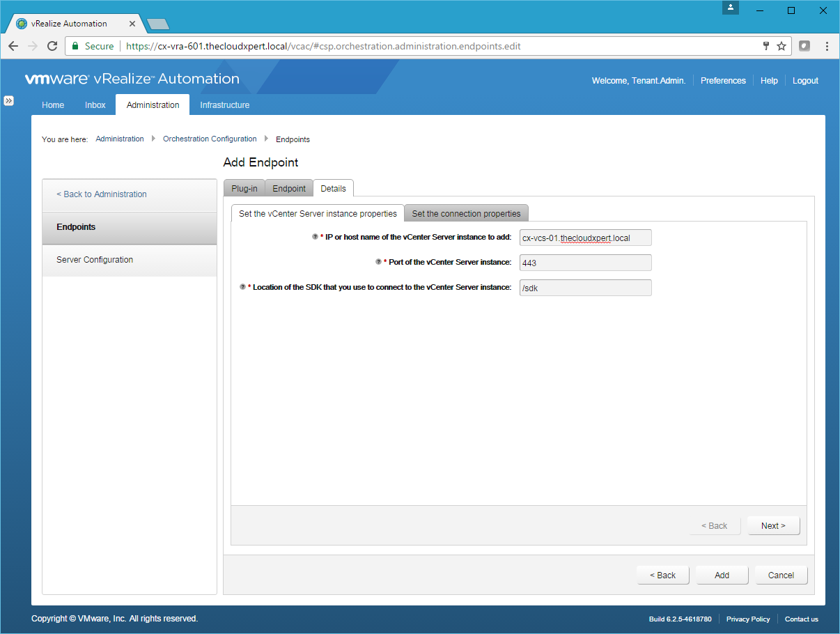This screenshot has width=840, height=634.
Task: Click the Back to Administration link
Action: click(x=102, y=194)
